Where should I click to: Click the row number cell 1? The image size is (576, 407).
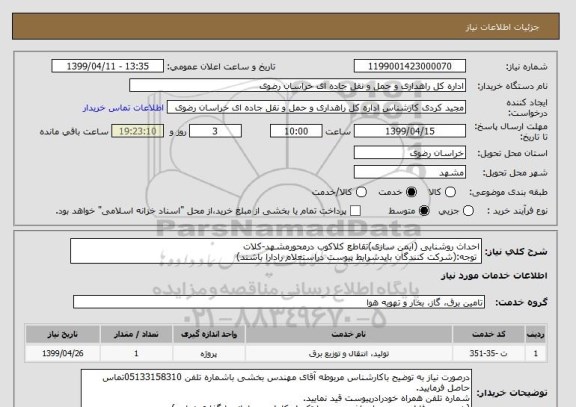pyautogui.click(x=536, y=353)
